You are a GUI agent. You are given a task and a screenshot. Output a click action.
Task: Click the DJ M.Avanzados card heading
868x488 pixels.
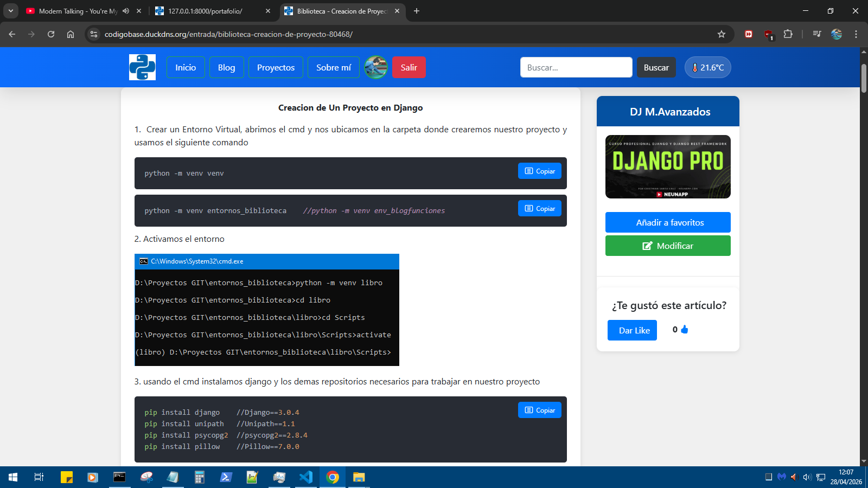point(670,112)
